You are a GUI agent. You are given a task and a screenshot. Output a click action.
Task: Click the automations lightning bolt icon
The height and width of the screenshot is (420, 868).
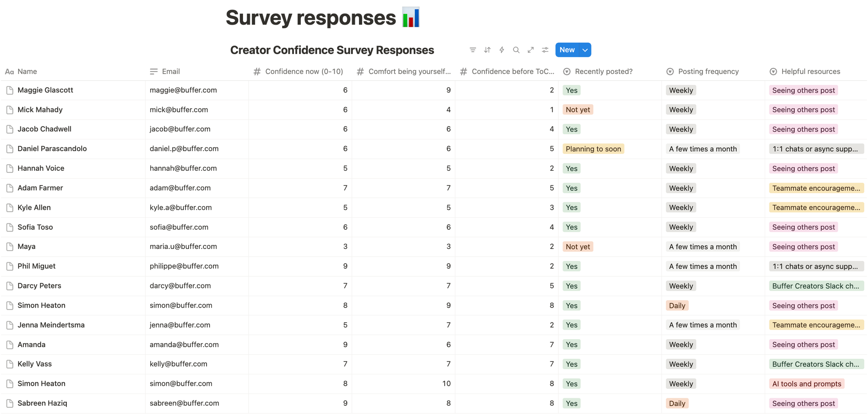501,50
